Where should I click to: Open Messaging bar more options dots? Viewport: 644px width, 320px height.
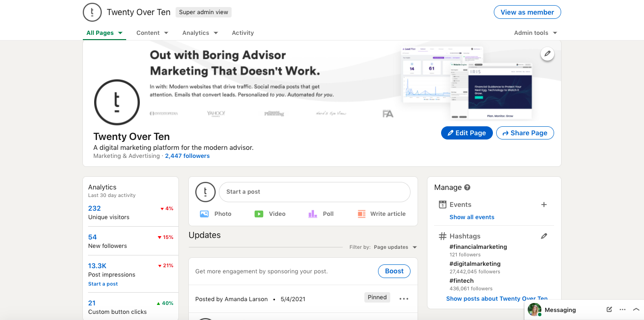tap(622, 310)
